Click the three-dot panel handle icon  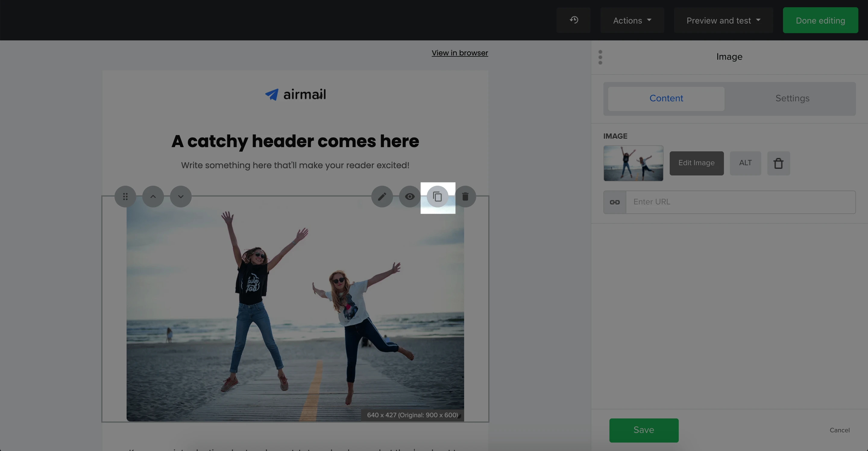[x=600, y=57]
